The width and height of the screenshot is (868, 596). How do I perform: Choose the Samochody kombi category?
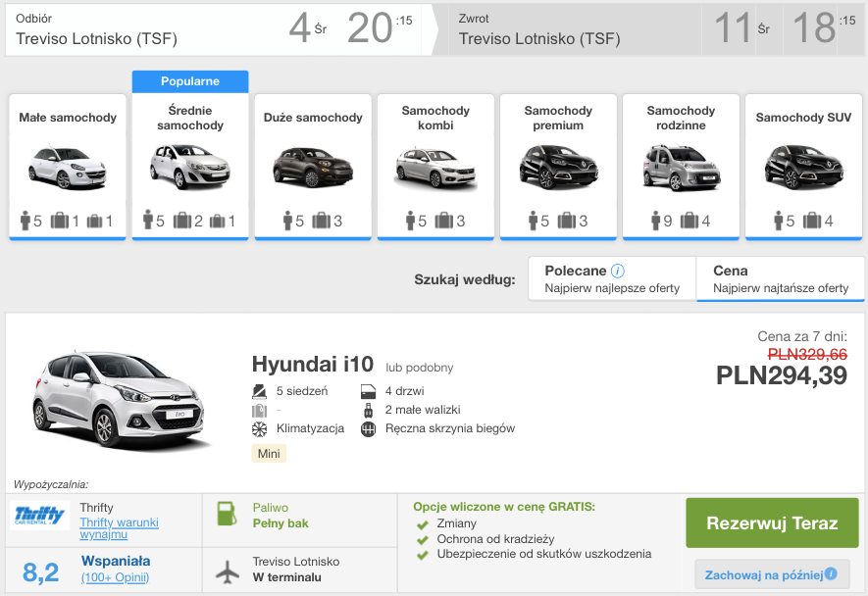coord(435,167)
